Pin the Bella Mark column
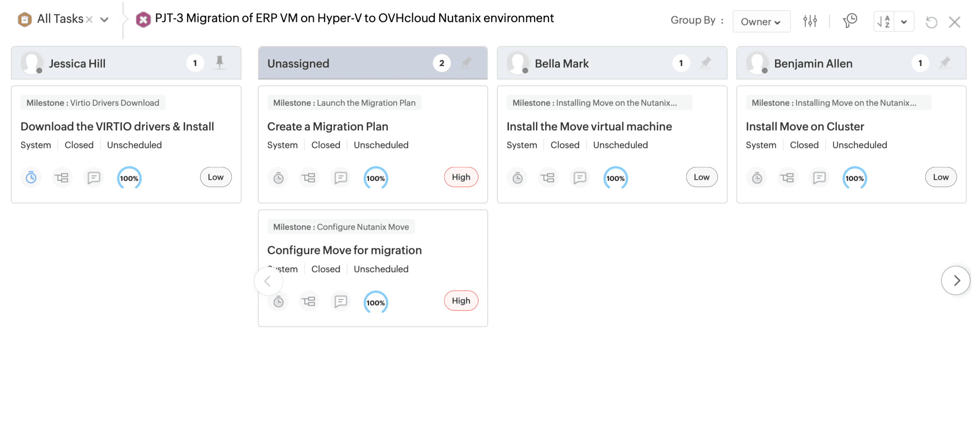 [x=706, y=62]
